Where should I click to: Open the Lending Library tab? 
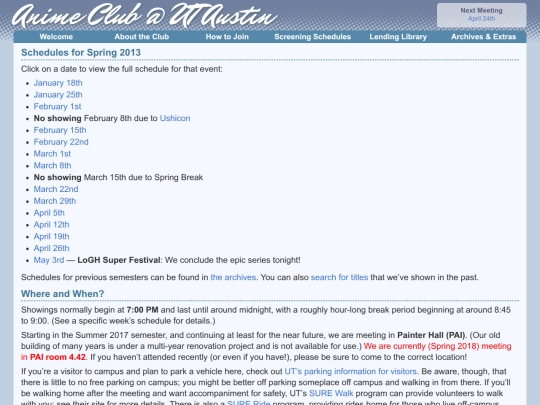pos(398,37)
